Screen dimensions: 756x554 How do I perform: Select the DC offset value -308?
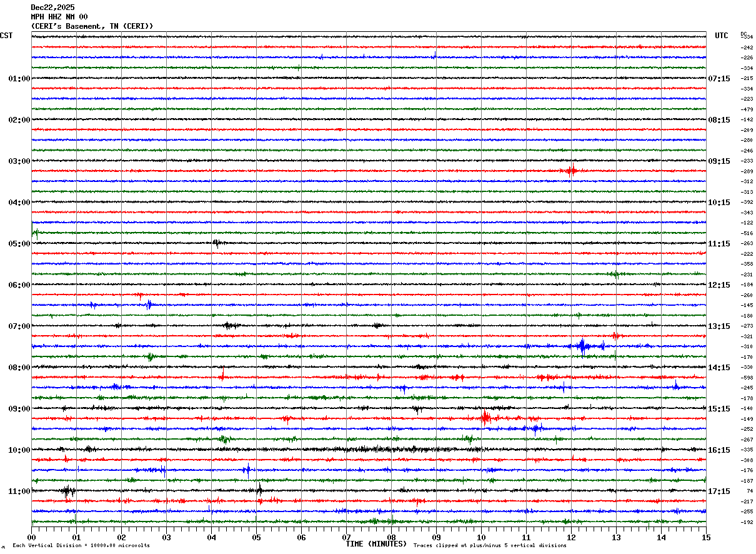pos(747,460)
